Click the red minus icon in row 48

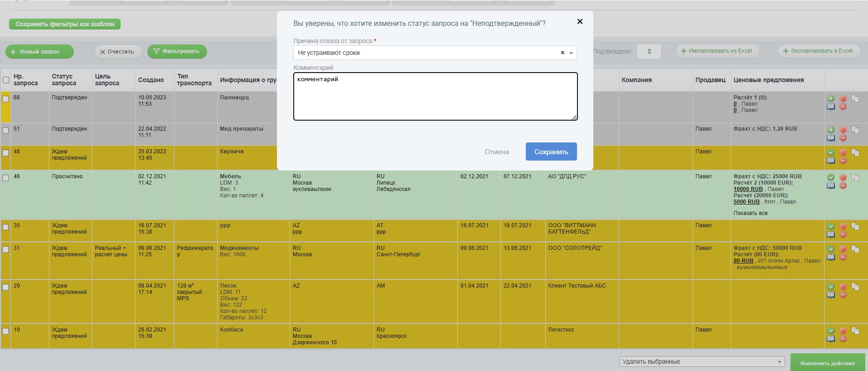(843, 161)
